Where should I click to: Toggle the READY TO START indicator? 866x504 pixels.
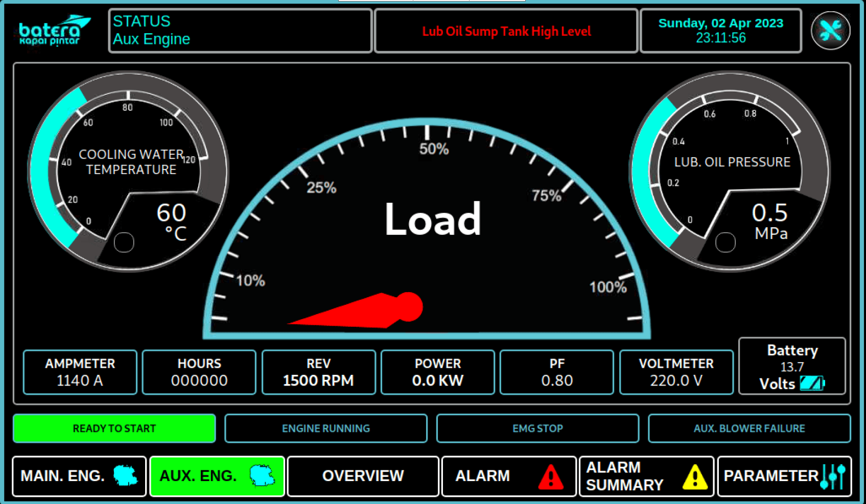click(x=114, y=428)
